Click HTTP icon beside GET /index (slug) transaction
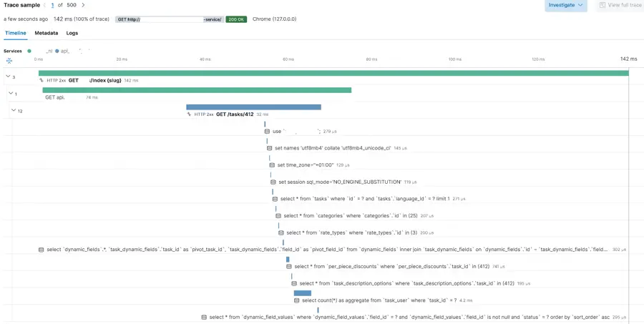The image size is (644, 324). coord(42,81)
